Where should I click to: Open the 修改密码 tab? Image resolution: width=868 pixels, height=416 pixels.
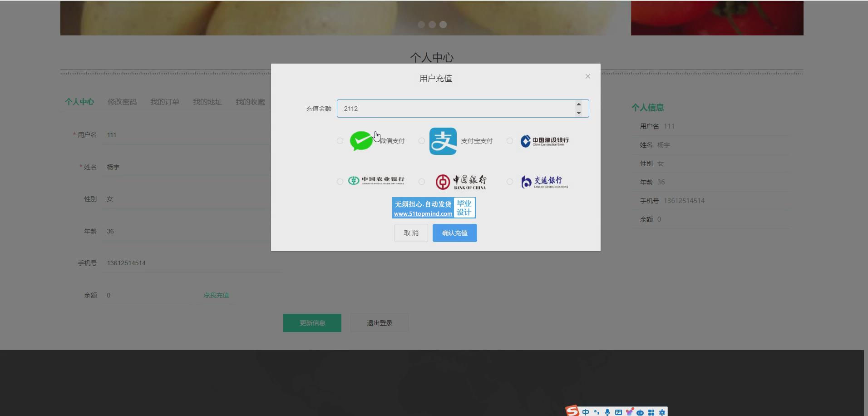tap(122, 102)
